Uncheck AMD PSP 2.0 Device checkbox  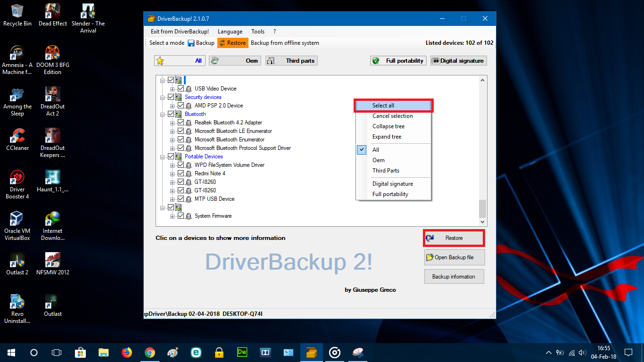181,106
